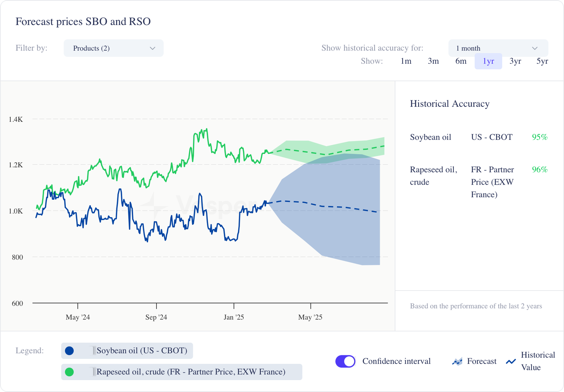Click the Forecast legend icon
Screen dimensions: 564x392
click(x=457, y=361)
